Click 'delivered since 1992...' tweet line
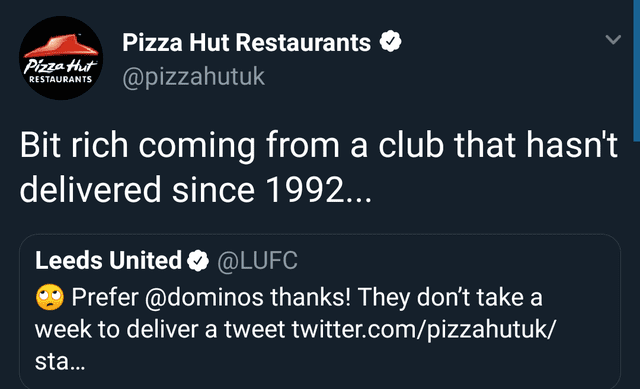Viewport: 640px width, 389px height. [196, 190]
